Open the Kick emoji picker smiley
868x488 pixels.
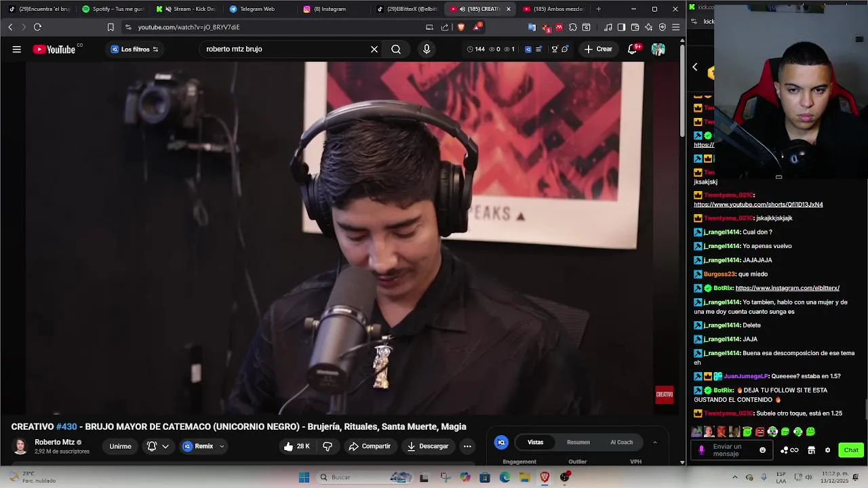[763, 450]
